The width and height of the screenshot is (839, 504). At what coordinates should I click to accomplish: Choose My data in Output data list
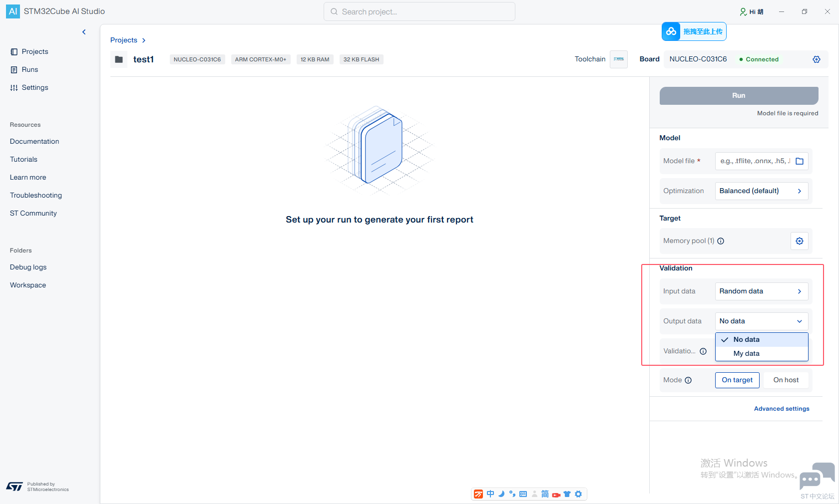click(762, 353)
